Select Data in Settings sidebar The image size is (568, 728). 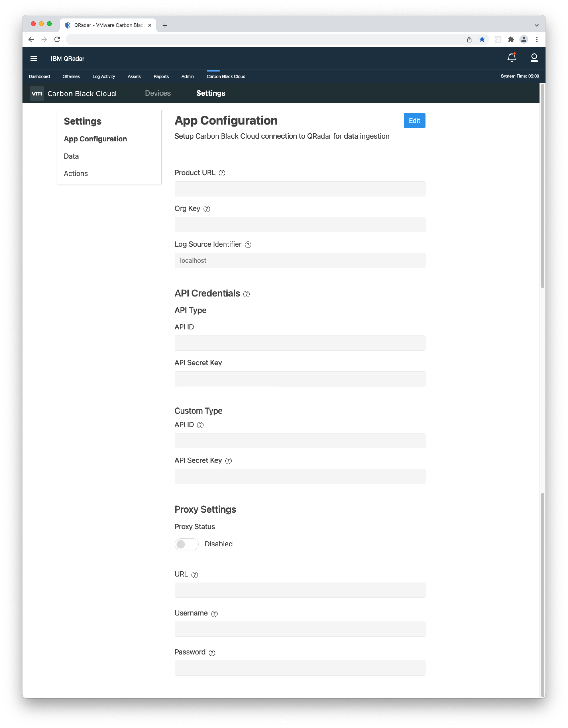[x=71, y=156]
